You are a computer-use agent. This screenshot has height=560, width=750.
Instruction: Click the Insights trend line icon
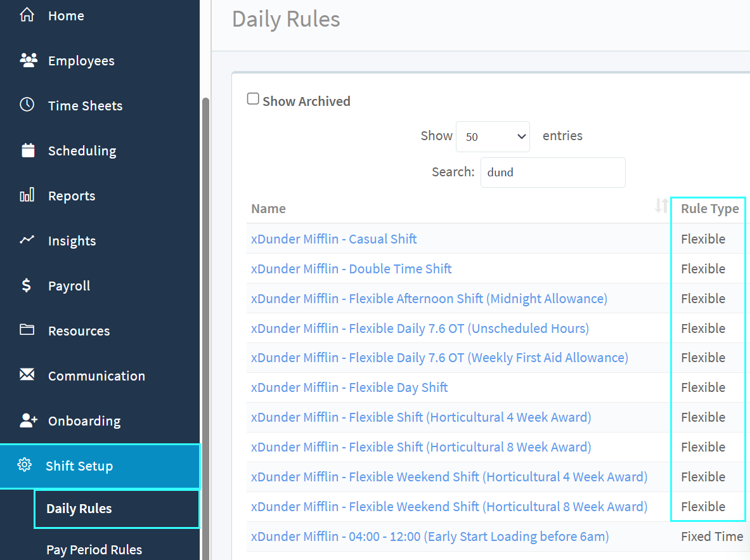pos(27,239)
